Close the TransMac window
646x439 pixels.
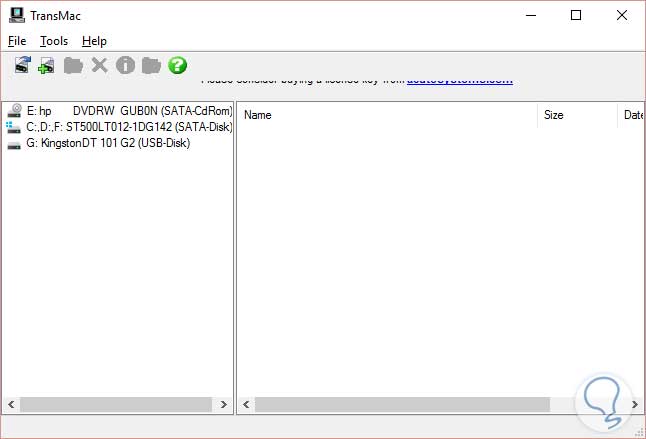[622, 15]
